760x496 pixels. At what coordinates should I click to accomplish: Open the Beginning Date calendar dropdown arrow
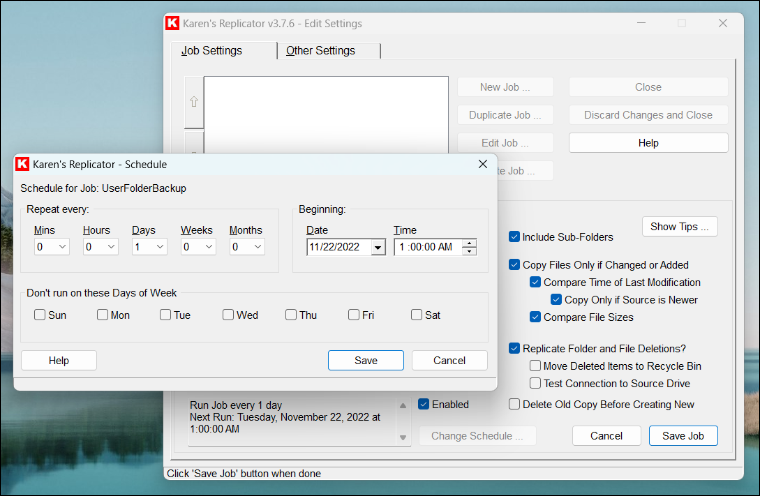(x=378, y=247)
